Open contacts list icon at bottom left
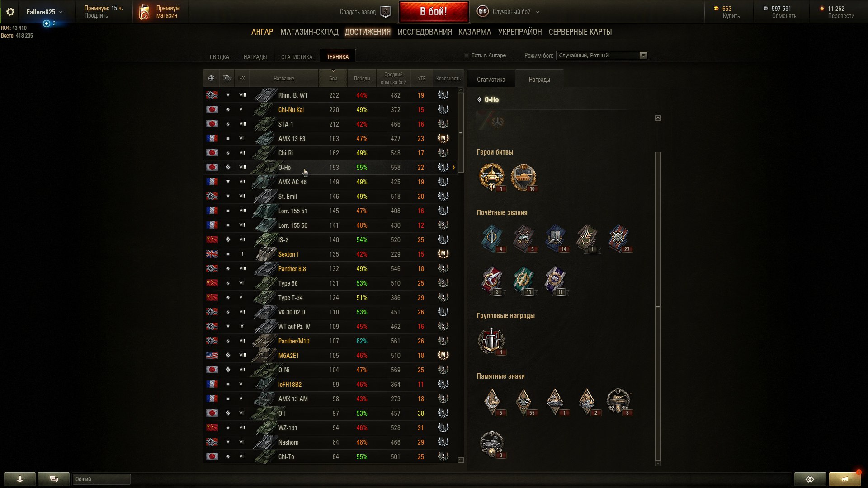Screen dimensions: 868x488 (x=20, y=479)
